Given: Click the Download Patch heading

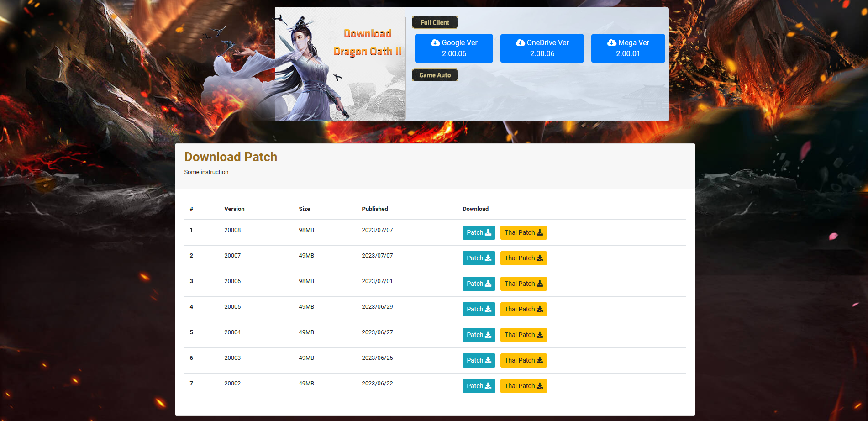Looking at the screenshot, I should coord(231,157).
